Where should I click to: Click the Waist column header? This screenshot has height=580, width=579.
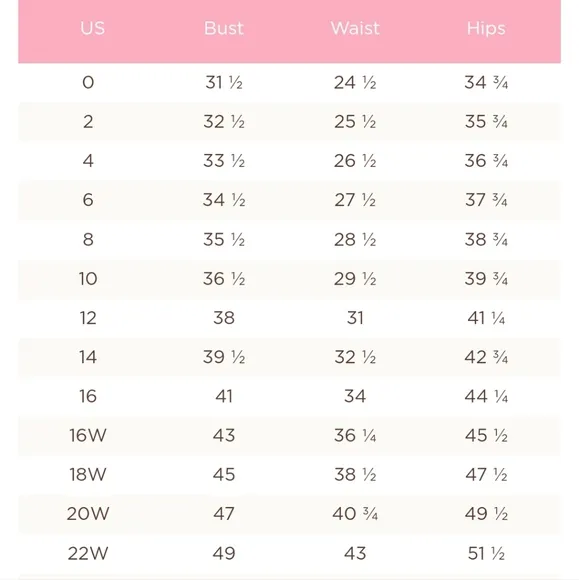pyautogui.click(x=355, y=28)
